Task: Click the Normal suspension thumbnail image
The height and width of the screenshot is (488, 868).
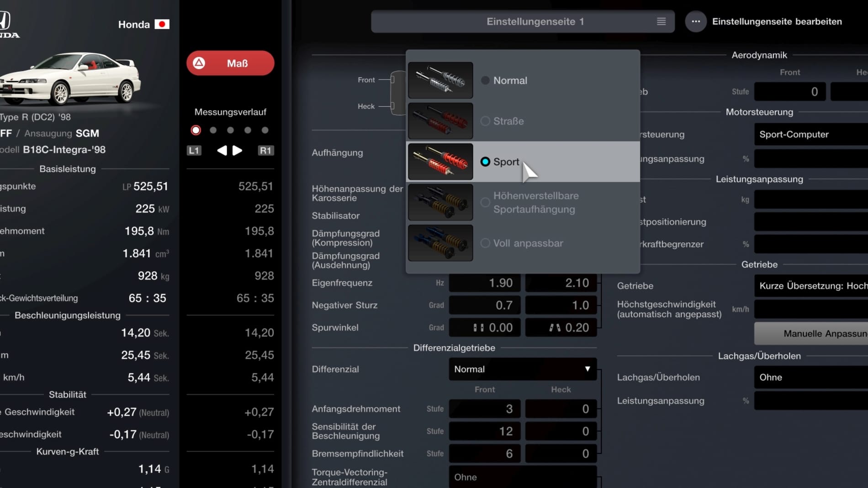Action: (440, 80)
